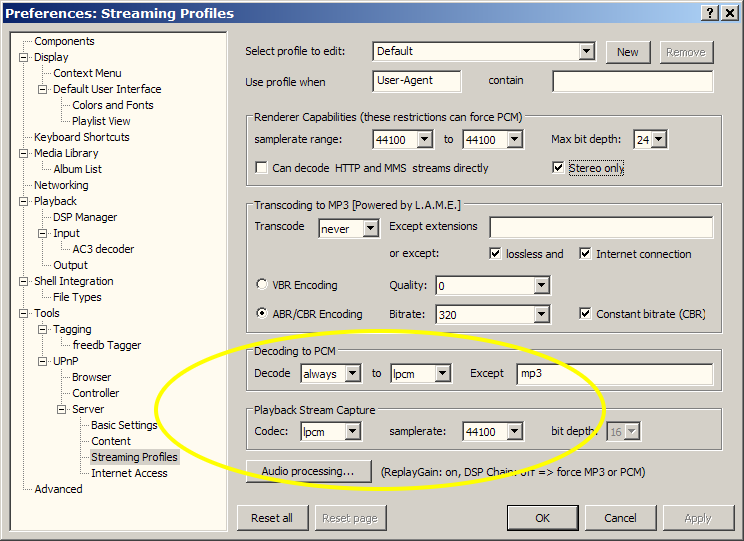Image resolution: width=744 pixels, height=541 pixels.
Task: Open freedb Tagger page
Action: pos(107,345)
